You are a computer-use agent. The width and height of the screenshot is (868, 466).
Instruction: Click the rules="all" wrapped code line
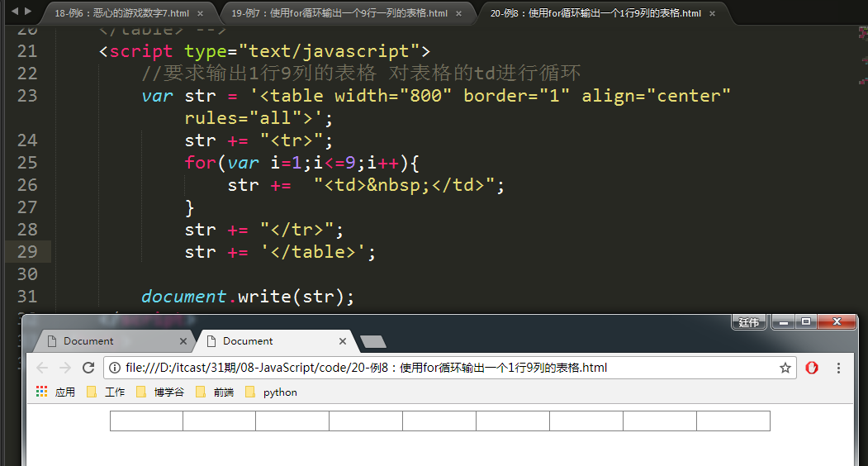click(x=259, y=118)
